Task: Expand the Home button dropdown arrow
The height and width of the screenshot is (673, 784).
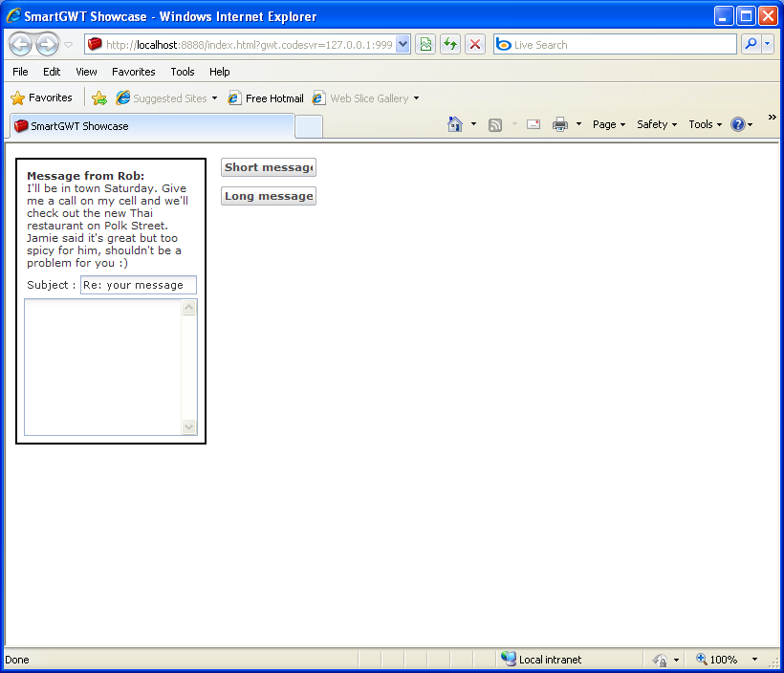Action: click(x=473, y=124)
